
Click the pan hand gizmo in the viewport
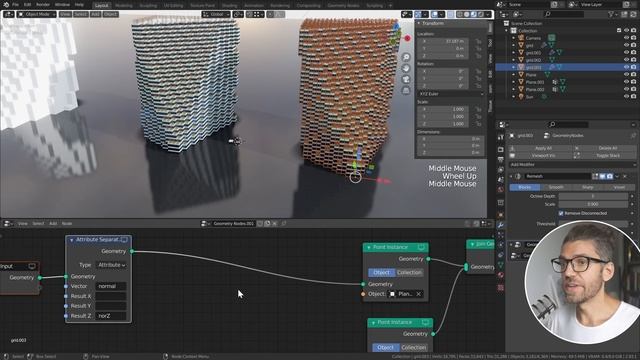tap(406, 68)
